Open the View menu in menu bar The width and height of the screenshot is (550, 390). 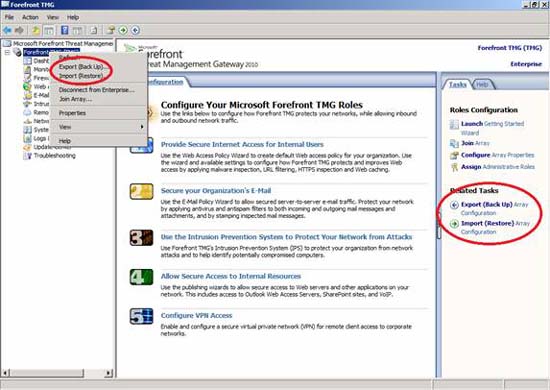click(53, 17)
